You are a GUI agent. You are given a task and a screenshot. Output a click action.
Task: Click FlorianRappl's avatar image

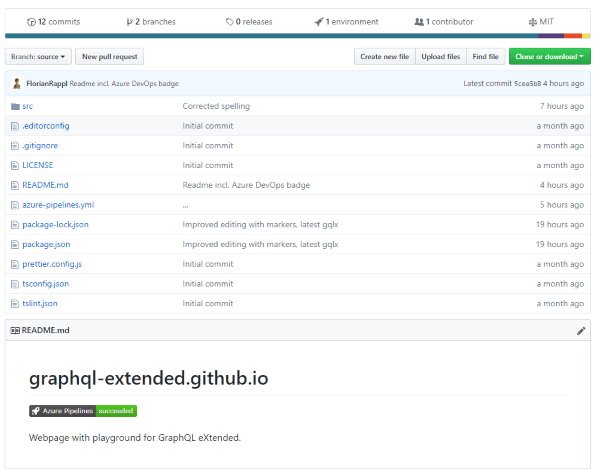click(17, 83)
